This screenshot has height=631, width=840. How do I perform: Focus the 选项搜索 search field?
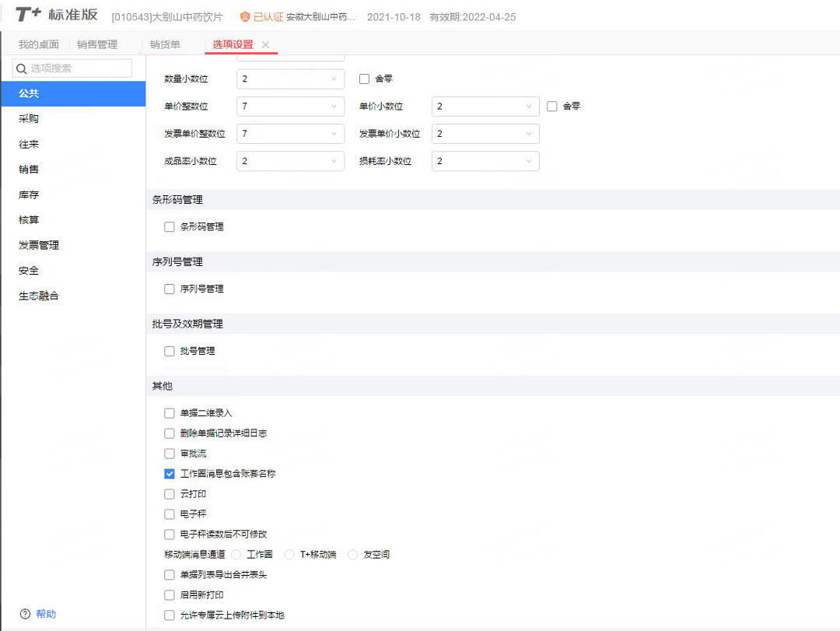(72, 68)
